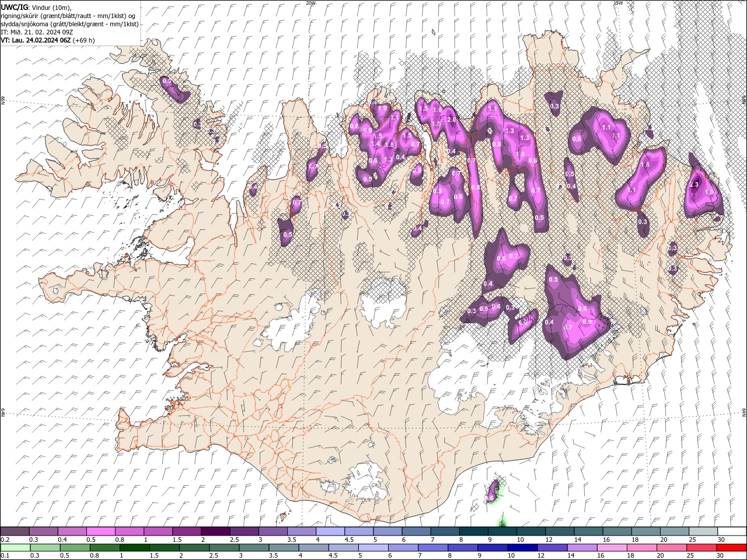Click the "0.1" label in the bottom legend row
Image resolution: width=747 pixels, height=560 pixels.
[5, 555]
